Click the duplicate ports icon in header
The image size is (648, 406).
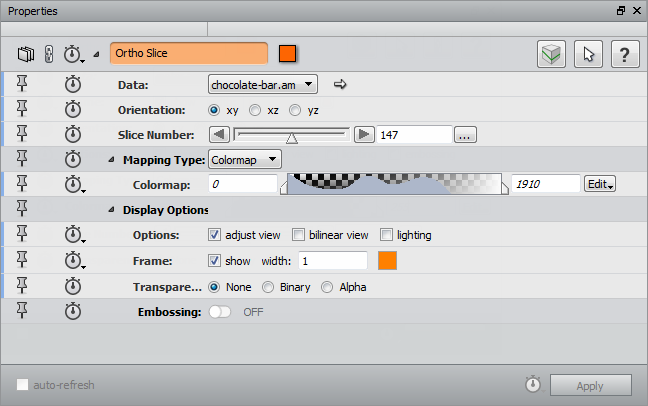click(26, 54)
